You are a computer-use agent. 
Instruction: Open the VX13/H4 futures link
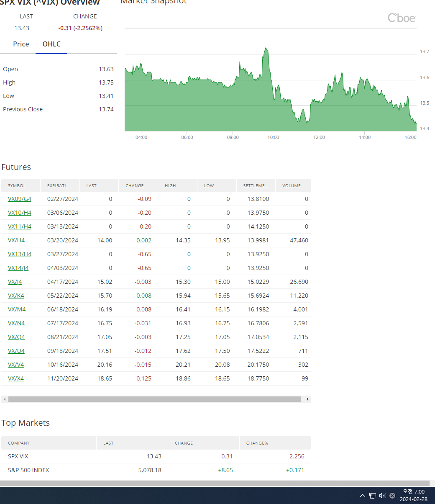tap(20, 254)
